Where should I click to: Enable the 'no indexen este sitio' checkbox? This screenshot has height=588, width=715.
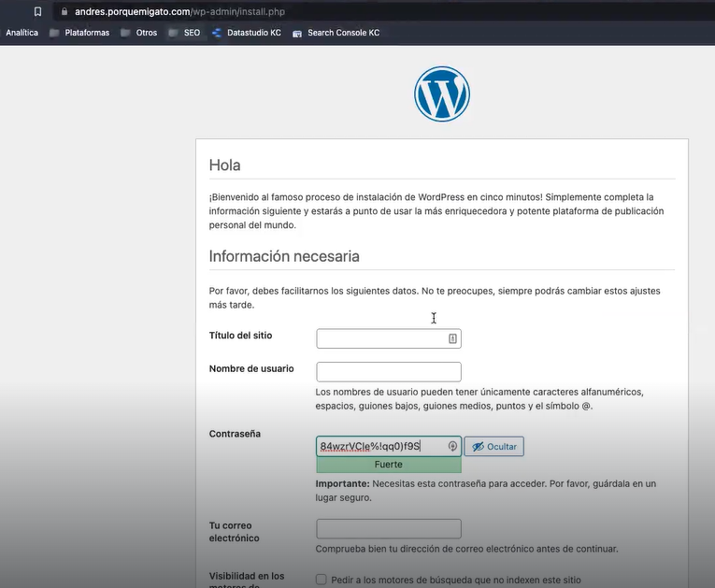321,580
